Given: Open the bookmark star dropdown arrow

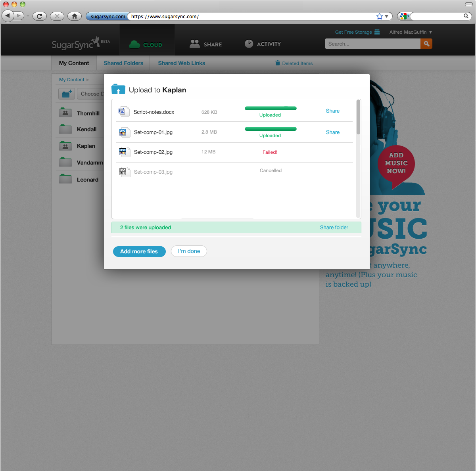Looking at the screenshot, I should click(x=387, y=16).
